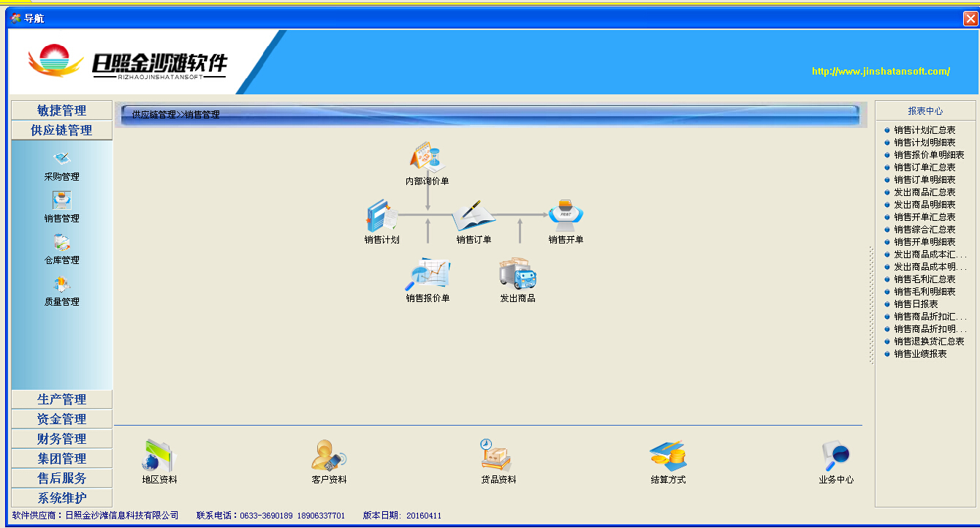Switch to the 售后服务 menu section
This screenshot has height=528, width=980.
tap(62, 478)
